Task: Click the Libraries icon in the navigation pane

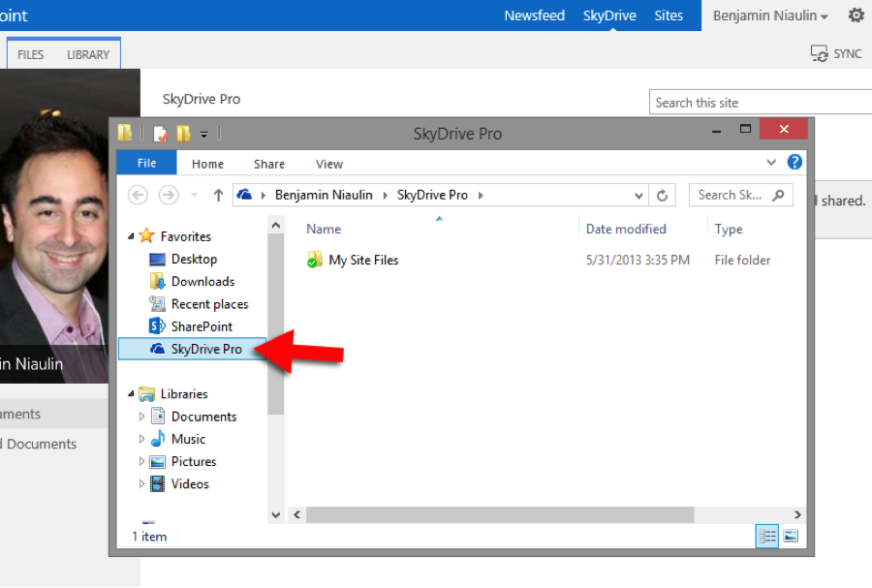Action: pos(147,394)
